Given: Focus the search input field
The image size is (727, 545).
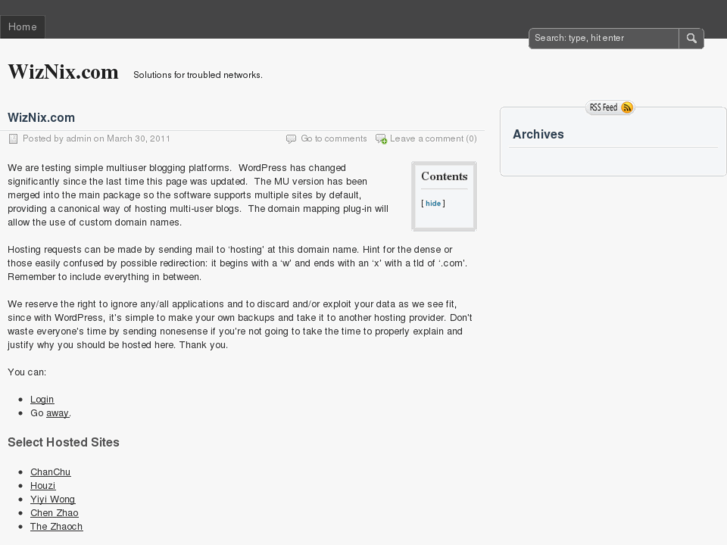Looking at the screenshot, I should tap(604, 38).
